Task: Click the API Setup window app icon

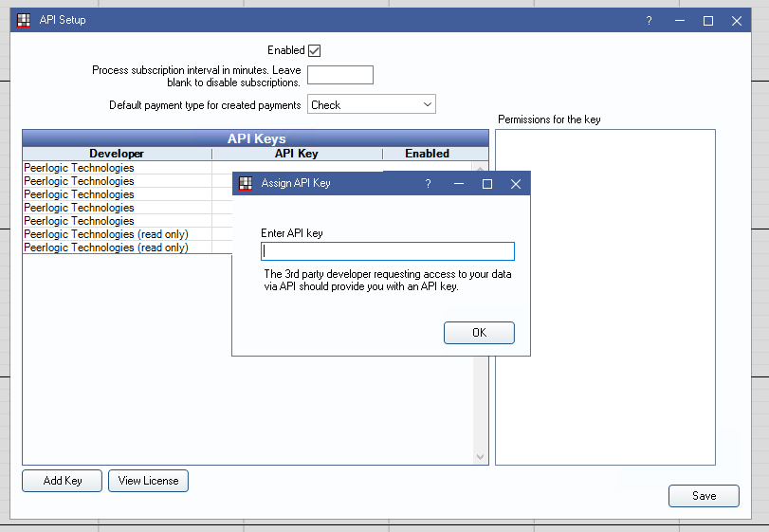Action: click(x=23, y=20)
